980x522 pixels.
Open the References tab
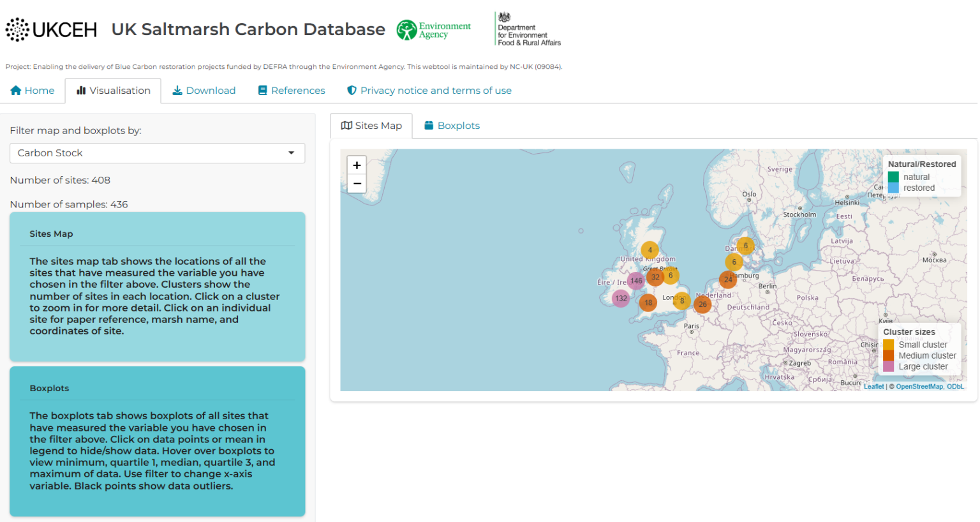[292, 91]
